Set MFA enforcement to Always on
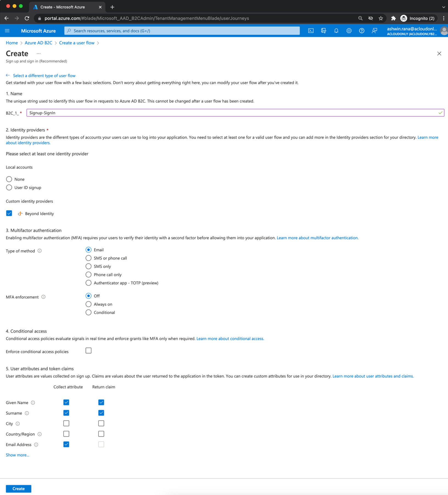448x495 pixels. tap(88, 304)
